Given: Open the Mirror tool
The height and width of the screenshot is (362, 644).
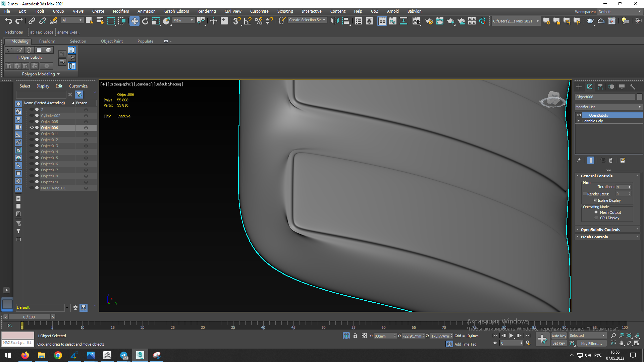Looking at the screenshot, I should [334, 21].
